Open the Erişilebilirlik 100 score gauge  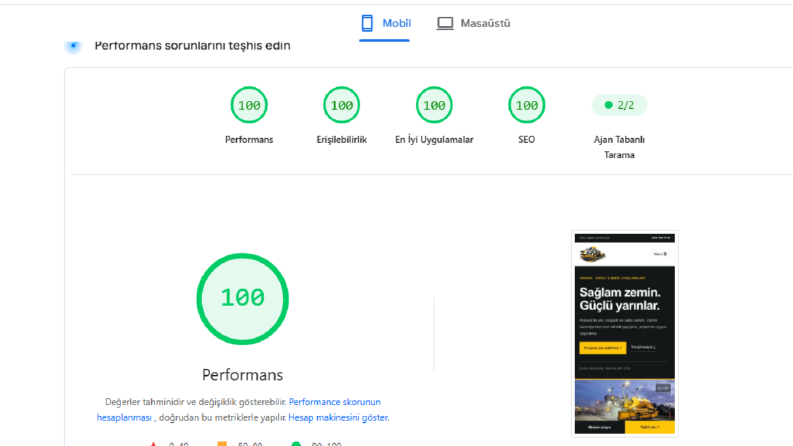tap(341, 105)
